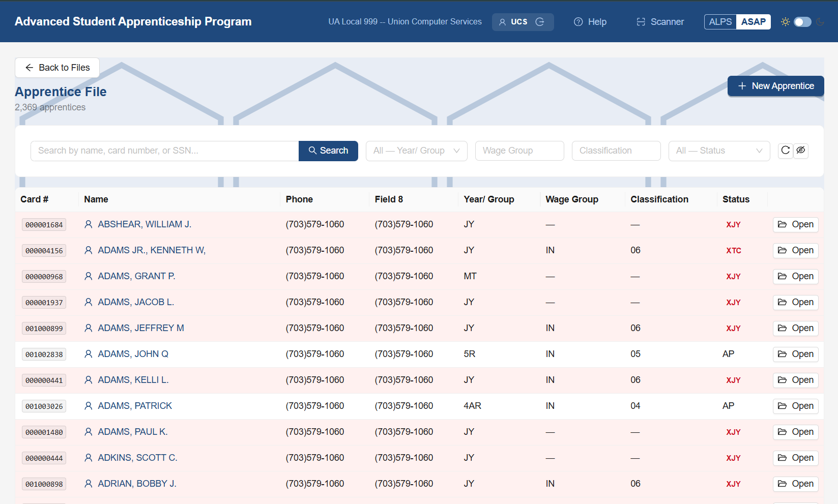Toggle the hidden eye visibility button
Image resolution: width=838 pixels, height=504 pixels.
(x=801, y=151)
